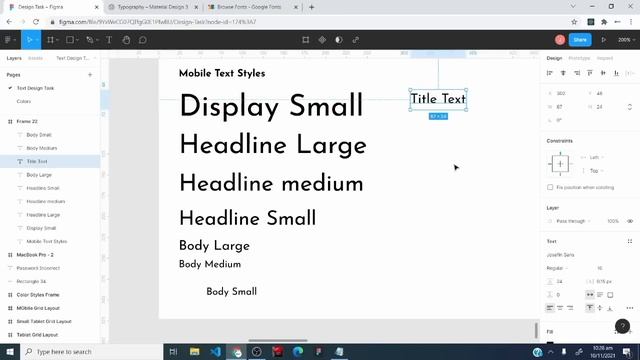
Task: Open text type details three-dot menu
Action: tap(630, 308)
